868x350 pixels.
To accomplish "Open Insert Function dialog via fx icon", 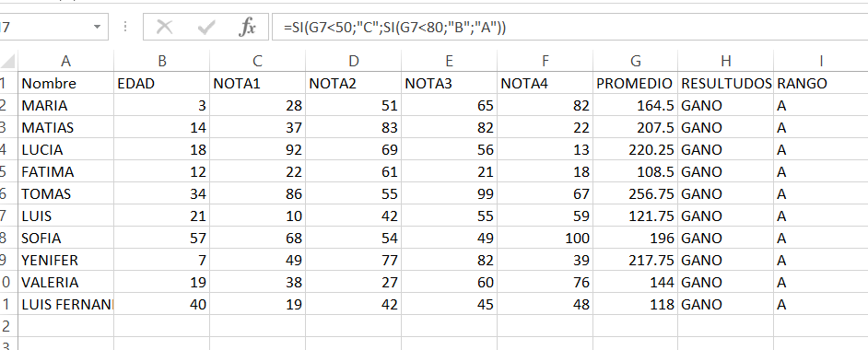I will tap(247, 27).
